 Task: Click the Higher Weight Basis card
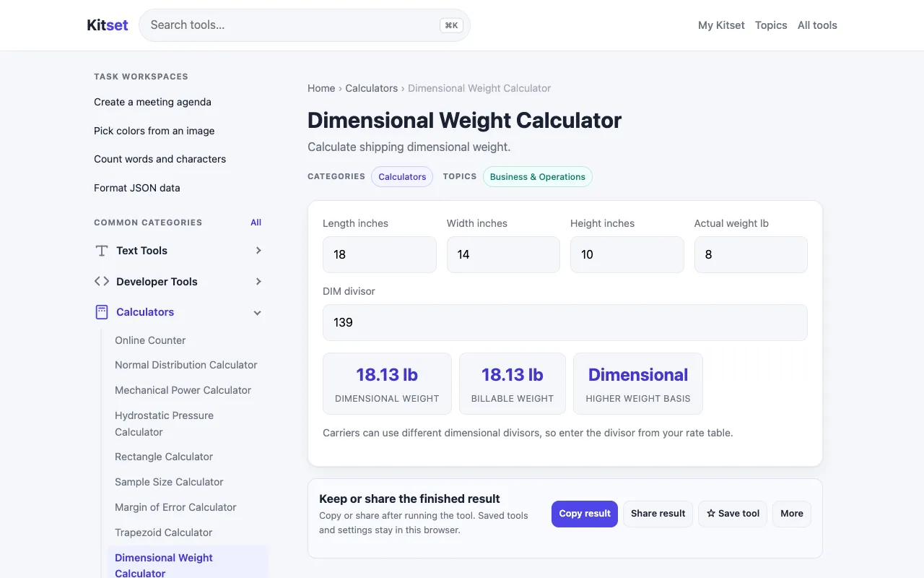638,384
